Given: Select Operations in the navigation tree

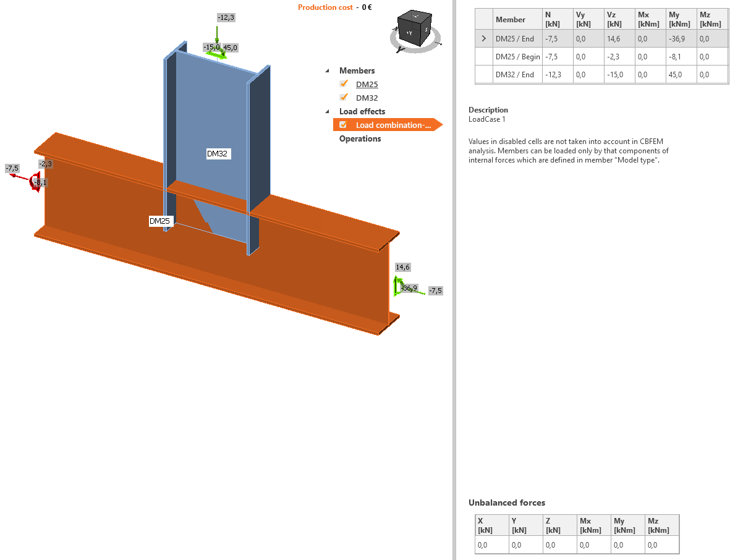Looking at the screenshot, I should (360, 138).
